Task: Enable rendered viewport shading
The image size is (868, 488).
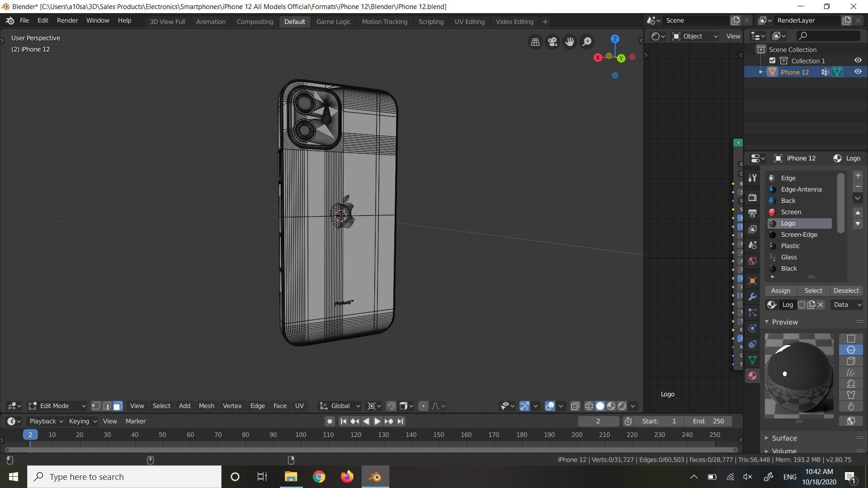Action: (x=622, y=406)
